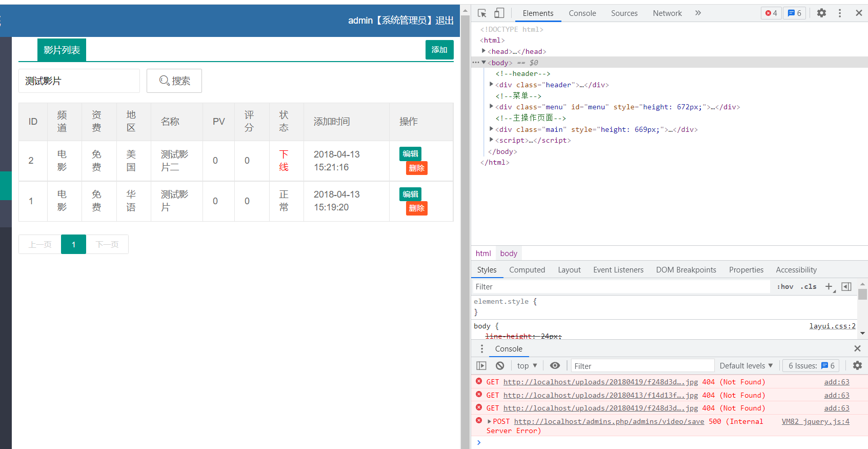Select the 影片列表 tab

pos(62,50)
